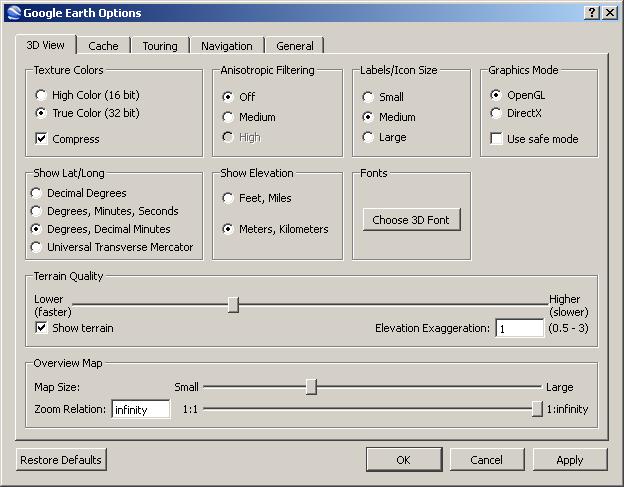This screenshot has width=624, height=487.
Task: Set Anisotropic Filtering to Medium
Action: pyautogui.click(x=249, y=117)
